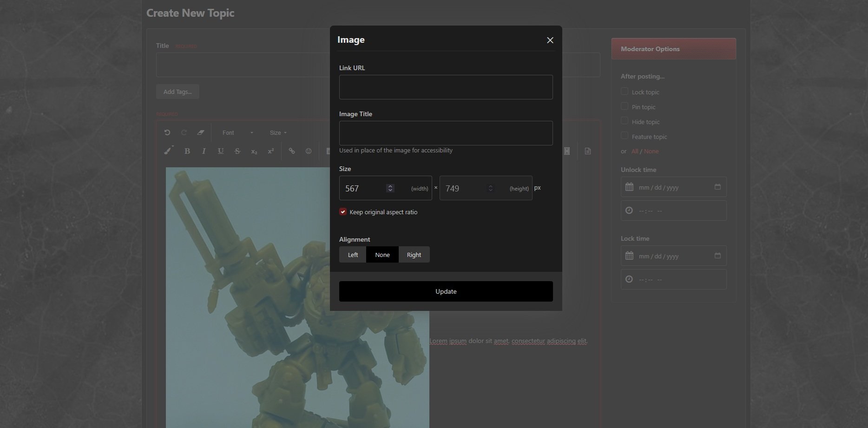Click the Update button

click(x=446, y=291)
